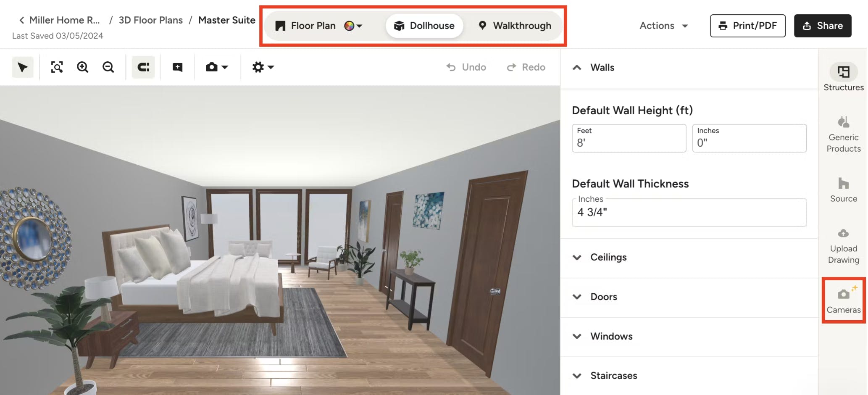
Task: Open the add comment tool
Action: click(177, 67)
